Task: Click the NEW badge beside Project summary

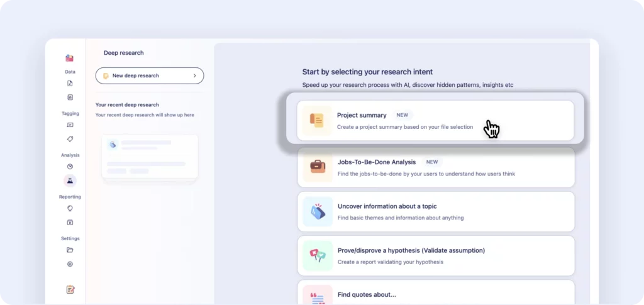Action: [402, 115]
